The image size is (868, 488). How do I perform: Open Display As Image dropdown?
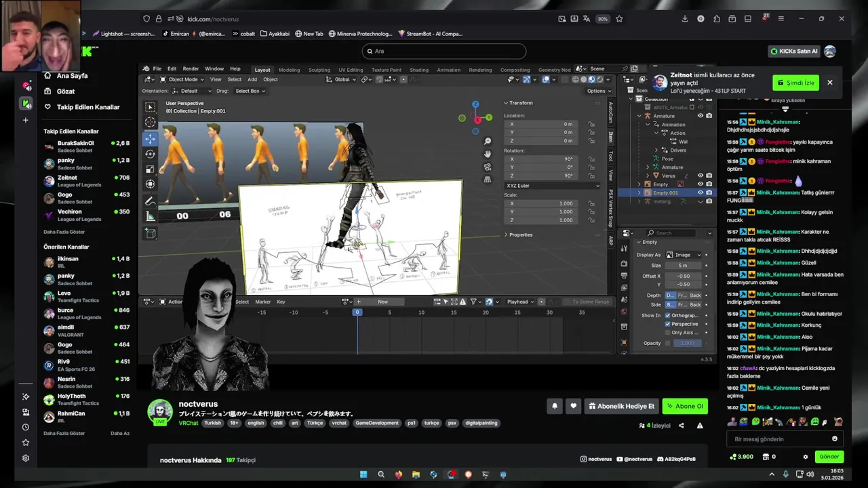(x=684, y=255)
